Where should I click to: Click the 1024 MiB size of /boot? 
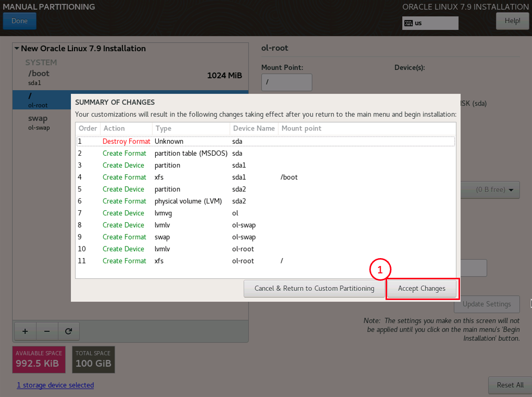(x=225, y=75)
